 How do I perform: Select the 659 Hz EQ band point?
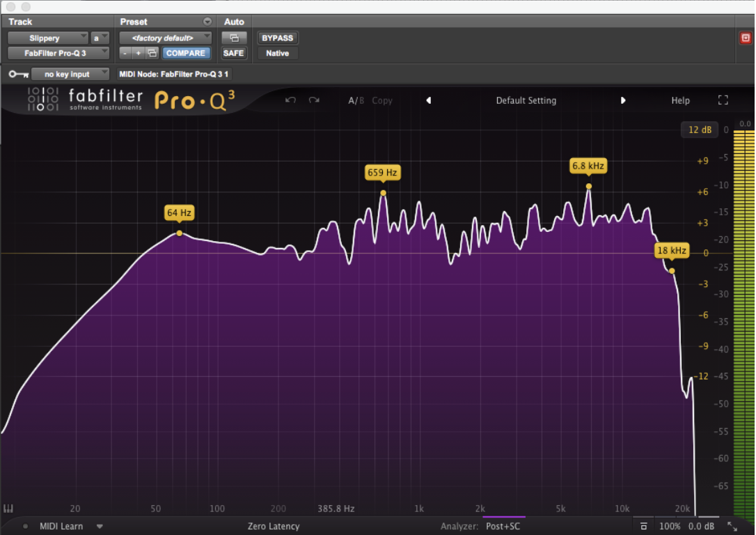[x=383, y=193]
